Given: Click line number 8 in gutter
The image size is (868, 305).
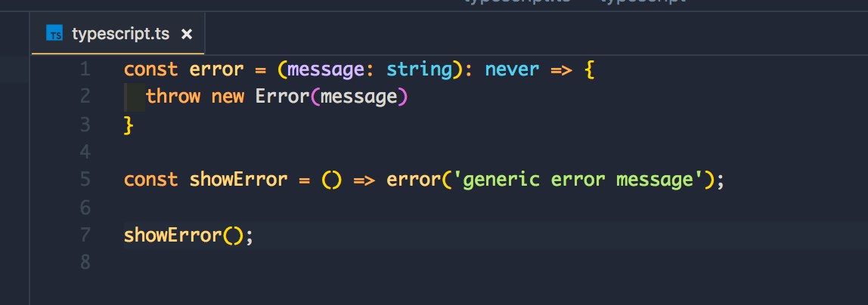Looking at the screenshot, I should (84, 262).
